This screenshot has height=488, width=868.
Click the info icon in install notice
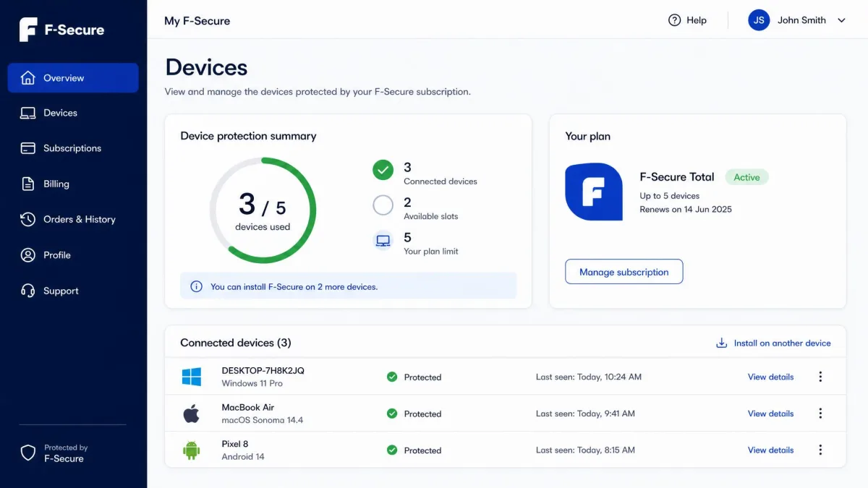196,286
